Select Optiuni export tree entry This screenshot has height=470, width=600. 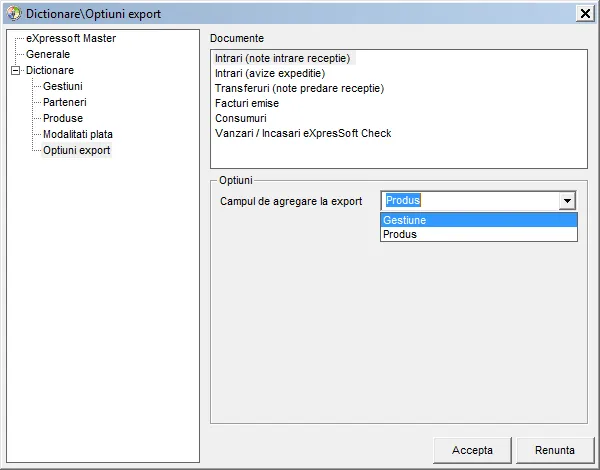[x=77, y=150]
